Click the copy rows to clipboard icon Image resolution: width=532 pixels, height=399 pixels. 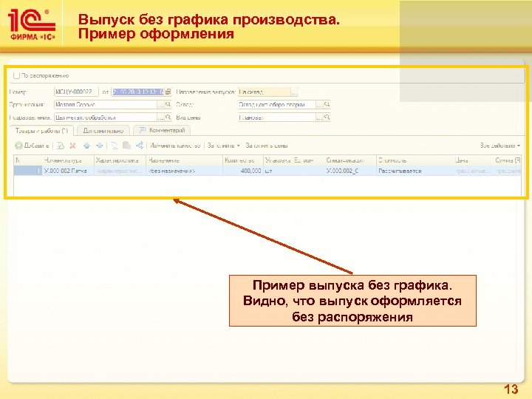(114, 146)
